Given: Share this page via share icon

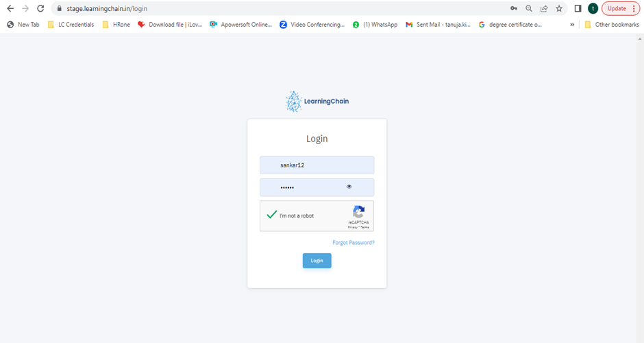Looking at the screenshot, I should tap(544, 9).
